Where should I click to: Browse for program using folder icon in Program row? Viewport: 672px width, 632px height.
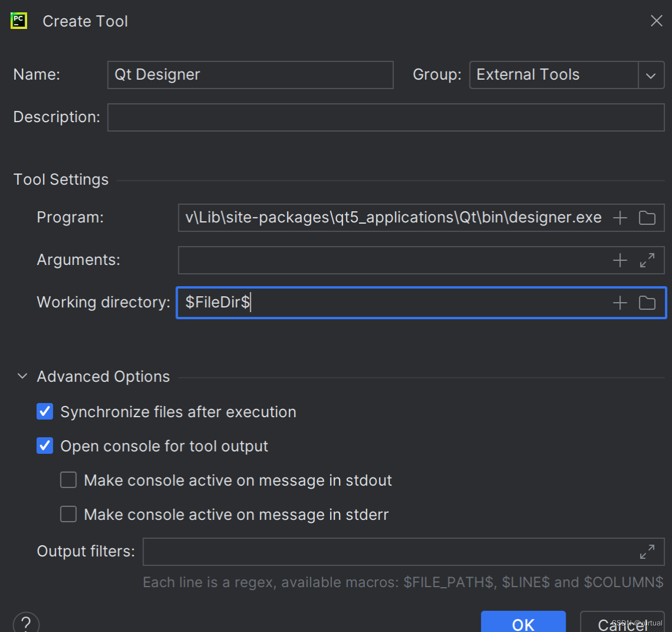click(647, 218)
